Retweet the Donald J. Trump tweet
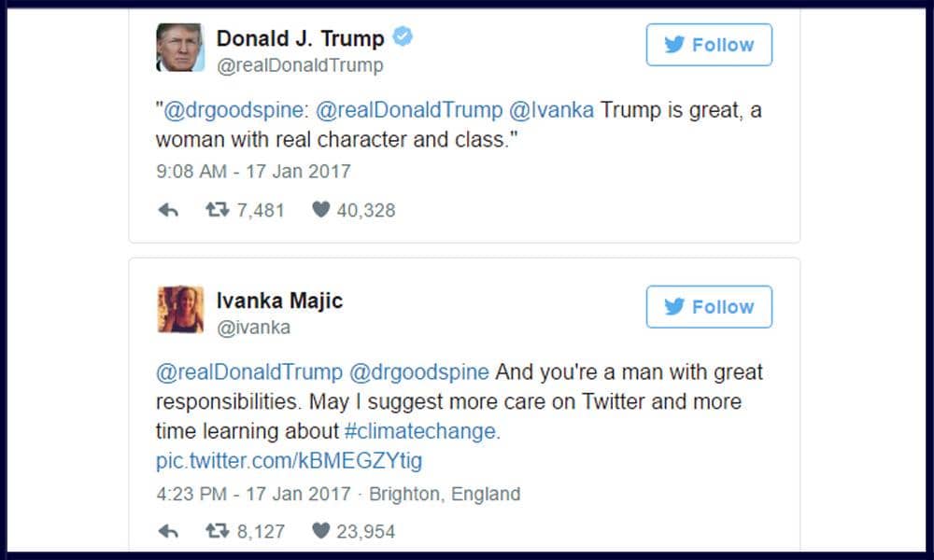934x560 pixels. pyautogui.click(x=217, y=211)
